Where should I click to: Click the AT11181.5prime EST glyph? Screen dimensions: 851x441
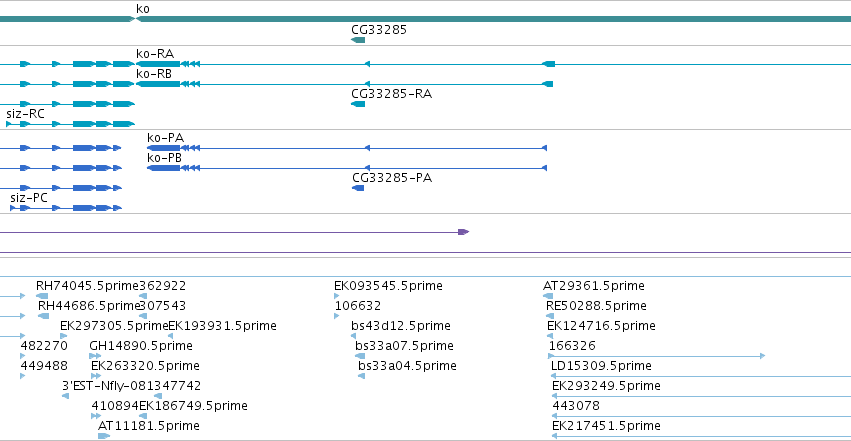tap(104, 436)
